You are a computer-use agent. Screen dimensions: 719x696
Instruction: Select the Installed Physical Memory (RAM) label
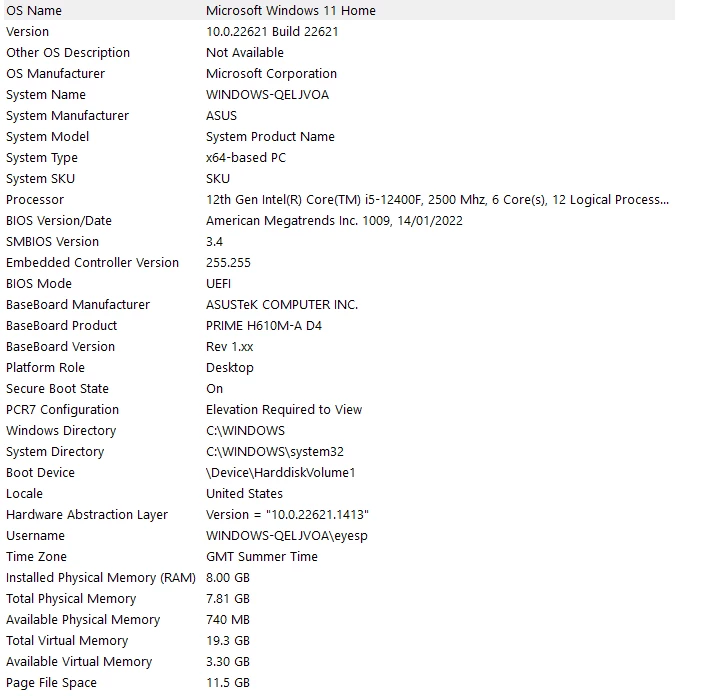[x=101, y=578]
